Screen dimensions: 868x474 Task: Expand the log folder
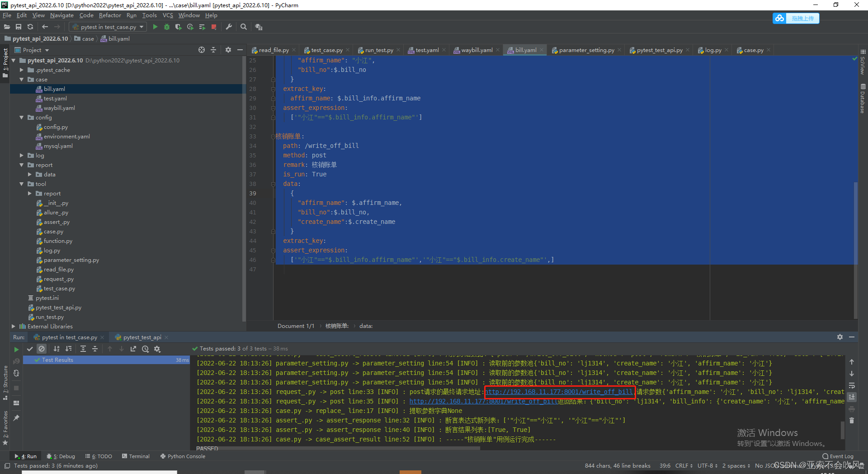[21, 156]
